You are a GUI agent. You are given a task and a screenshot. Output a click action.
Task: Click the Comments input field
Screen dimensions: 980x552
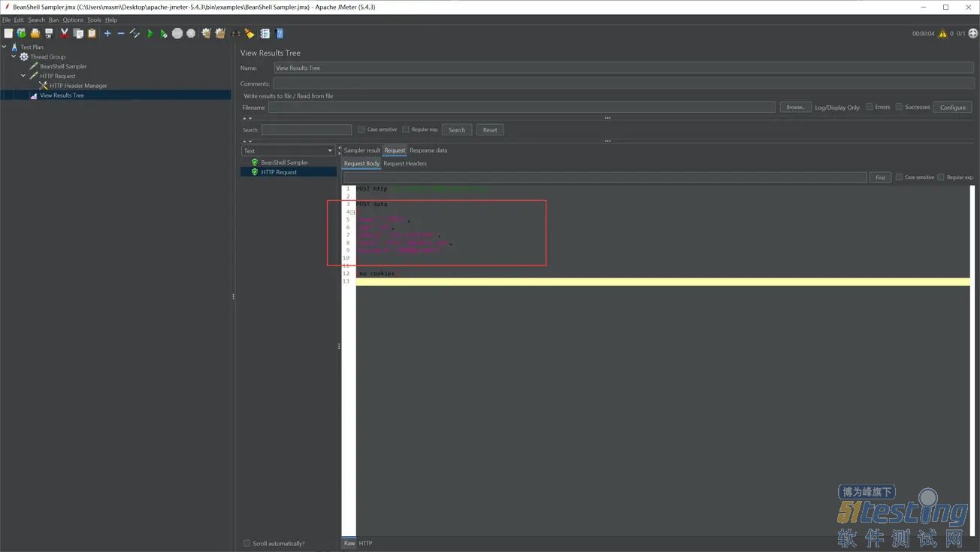tap(624, 83)
